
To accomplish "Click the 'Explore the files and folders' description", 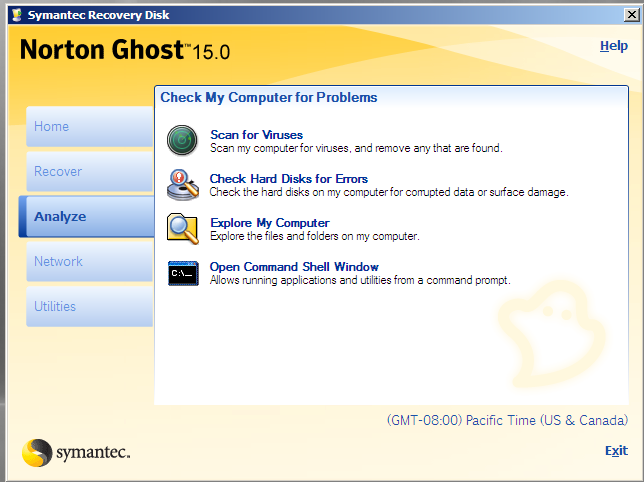I will (x=315, y=236).
